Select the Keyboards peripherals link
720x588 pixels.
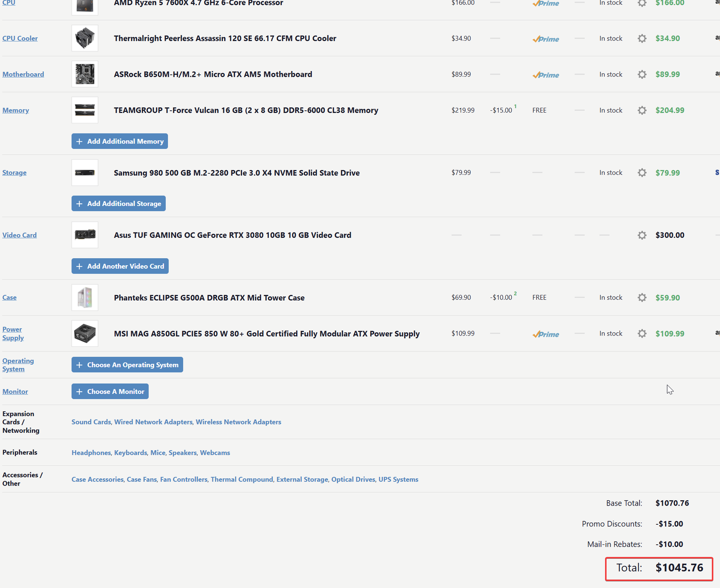pyautogui.click(x=130, y=453)
